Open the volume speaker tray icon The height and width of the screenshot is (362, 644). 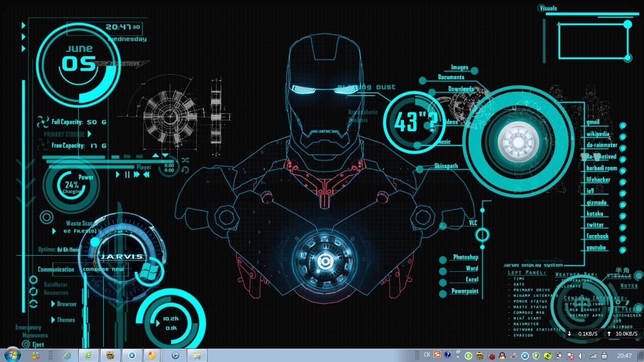[581, 356]
